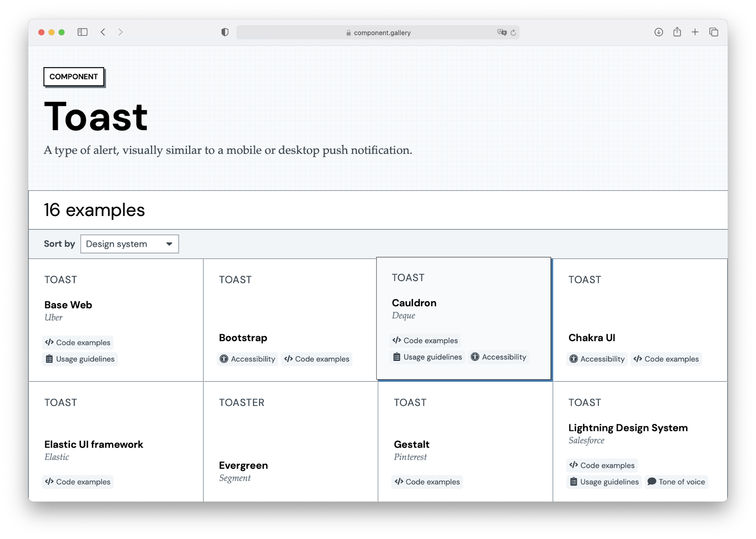Click Usage guidelines tag on Base Web card

click(80, 359)
